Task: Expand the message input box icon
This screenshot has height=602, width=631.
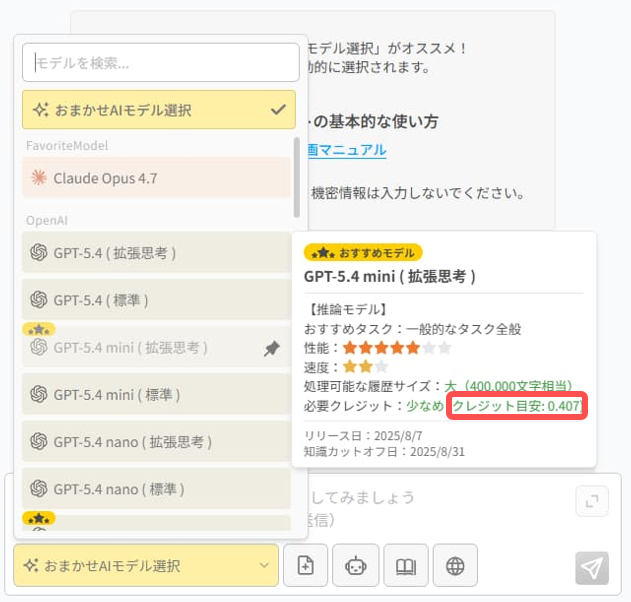Action: click(591, 501)
